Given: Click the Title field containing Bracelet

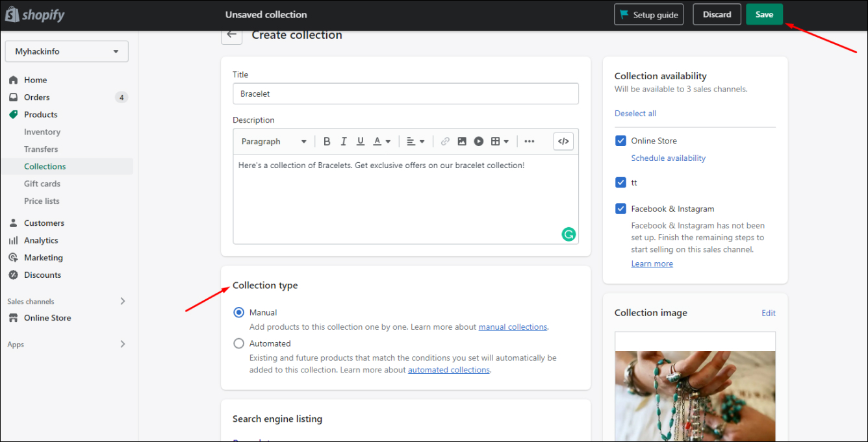Looking at the screenshot, I should point(405,93).
